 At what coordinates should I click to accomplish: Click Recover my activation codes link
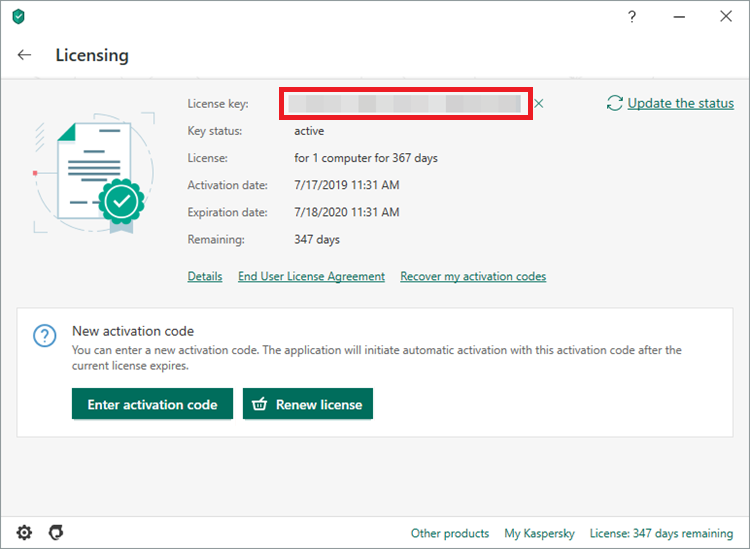473,276
